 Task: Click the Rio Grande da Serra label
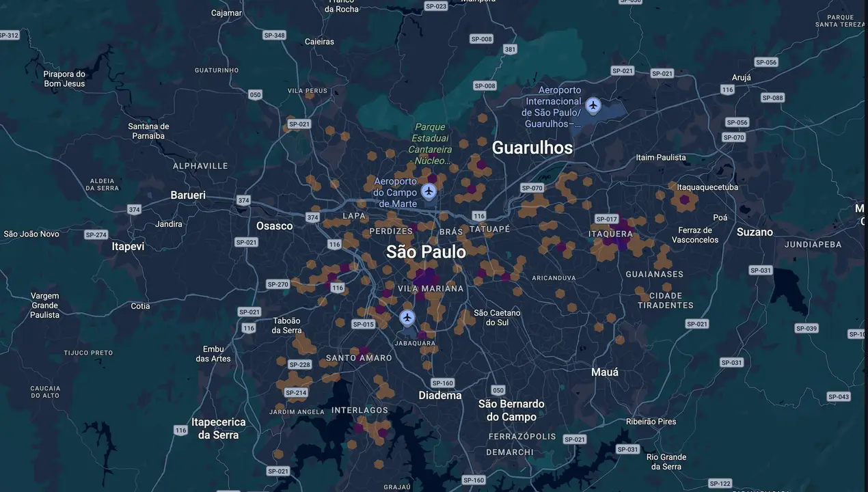666,462
